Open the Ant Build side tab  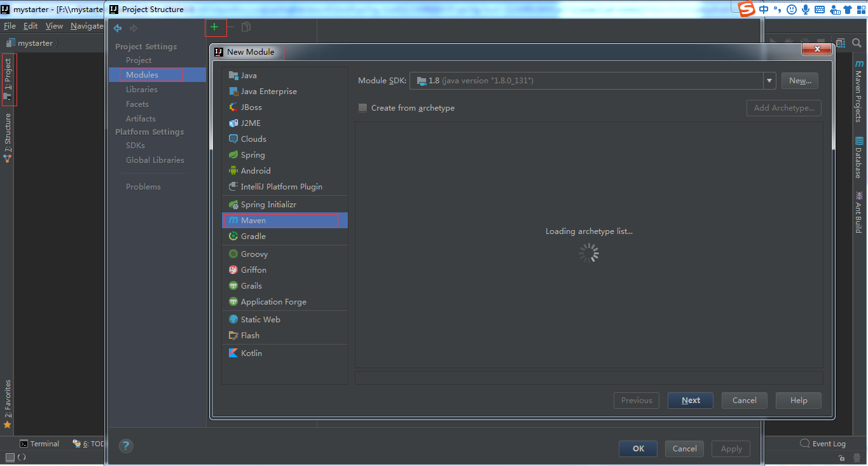pos(859,212)
